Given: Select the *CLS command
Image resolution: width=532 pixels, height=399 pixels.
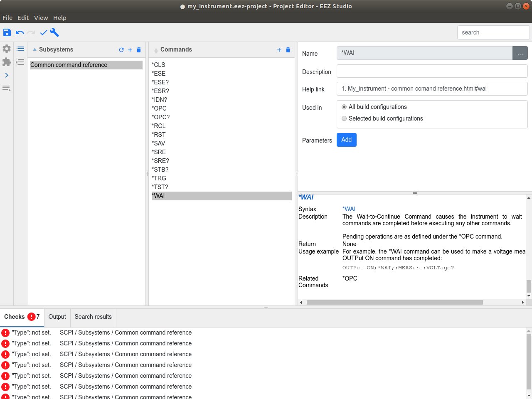Looking at the screenshot, I should [x=222, y=65].
